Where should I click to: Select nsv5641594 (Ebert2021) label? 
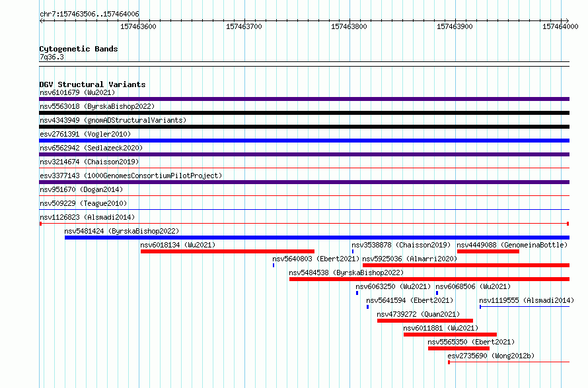(410, 300)
